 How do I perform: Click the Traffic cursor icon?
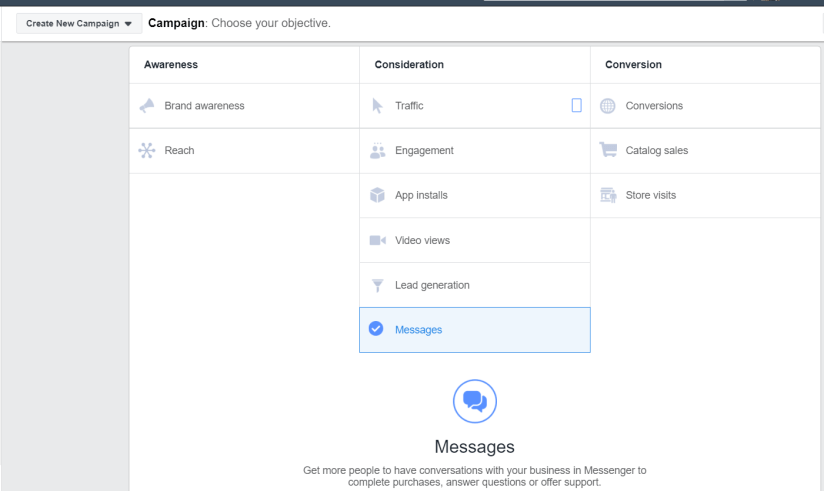(x=377, y=106)
